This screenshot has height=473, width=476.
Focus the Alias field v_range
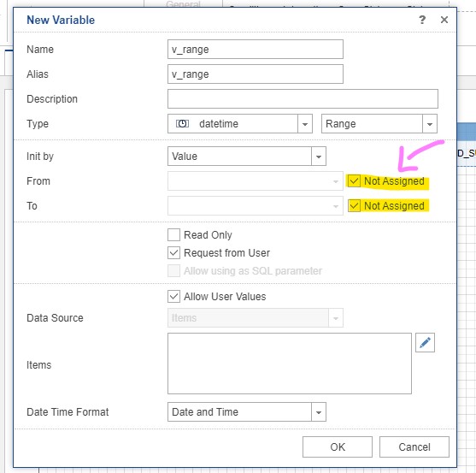pyautogui.click(x=256, y=74)
